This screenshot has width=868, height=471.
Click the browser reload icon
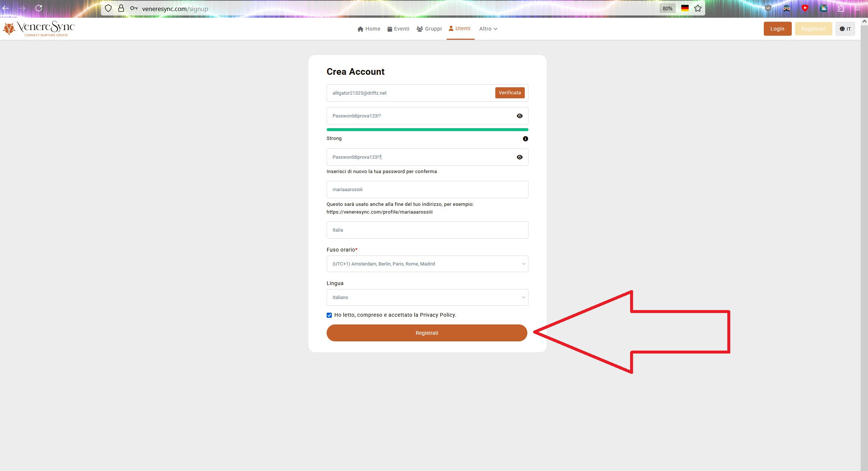(x=39, y=8)
